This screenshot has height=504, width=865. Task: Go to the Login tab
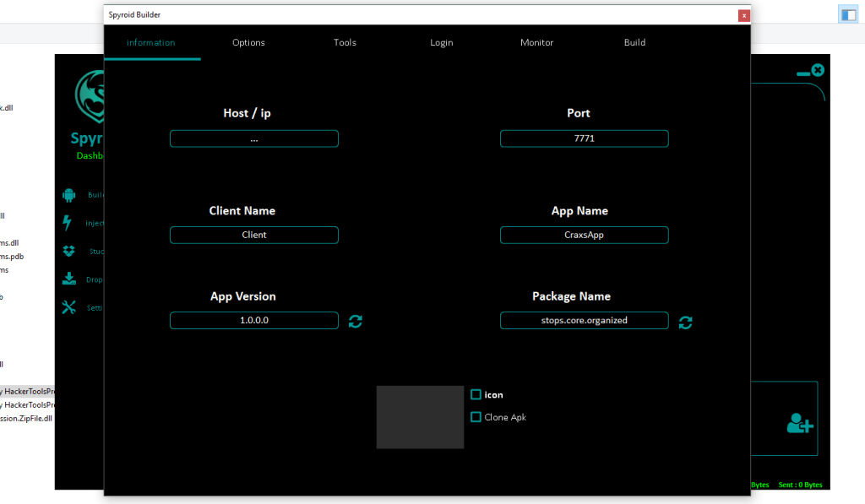[x=441, y=43]
